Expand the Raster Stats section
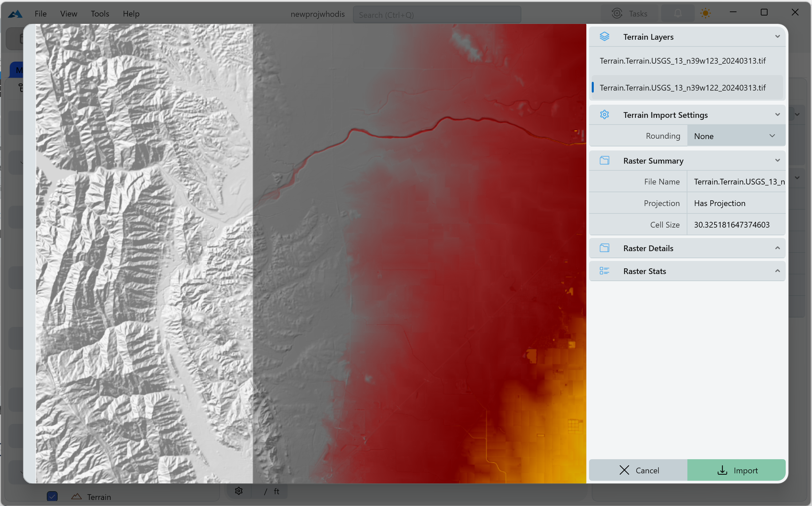Image resolution: width=812 pixels, height=506 pixels. coord(777,271)
